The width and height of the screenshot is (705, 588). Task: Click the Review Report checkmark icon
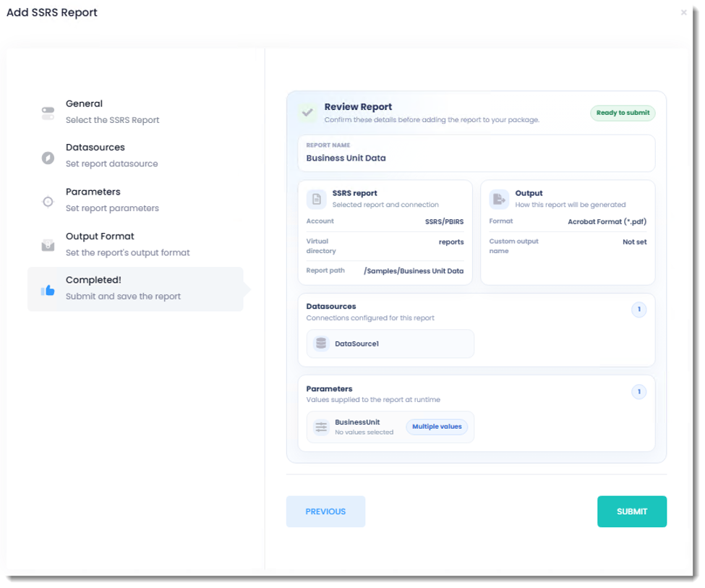[x=308, y=113]
